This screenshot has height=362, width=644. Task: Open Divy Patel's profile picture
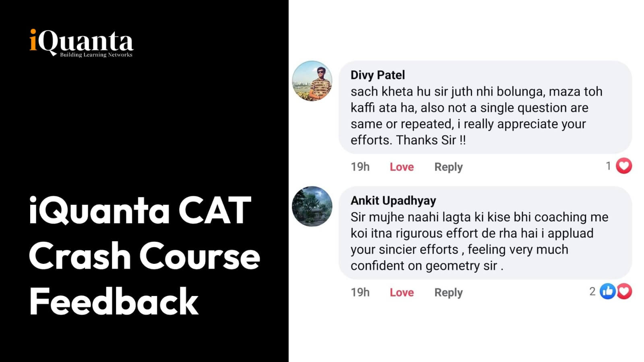pos(312,81)
